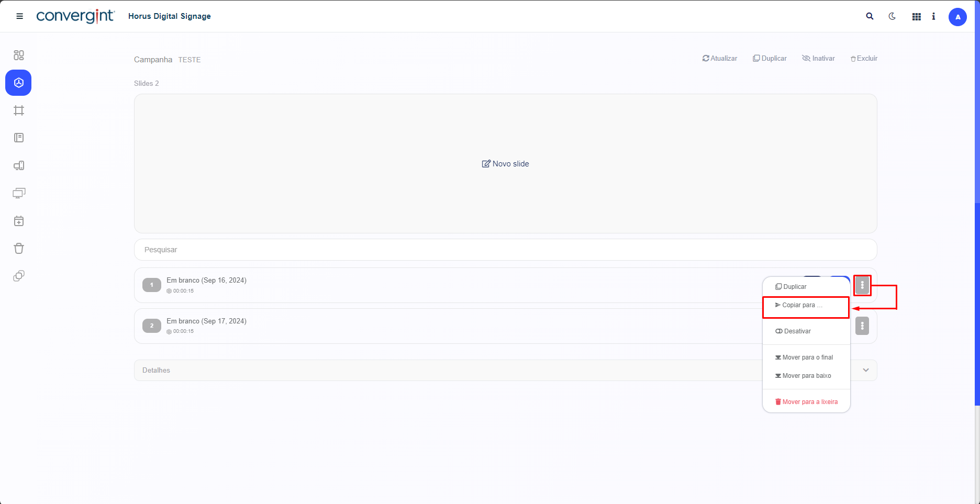Screen dimensions: 980x504
Task: Open the dashboard icon in sidebar
Action: click(x=19, y=55)
